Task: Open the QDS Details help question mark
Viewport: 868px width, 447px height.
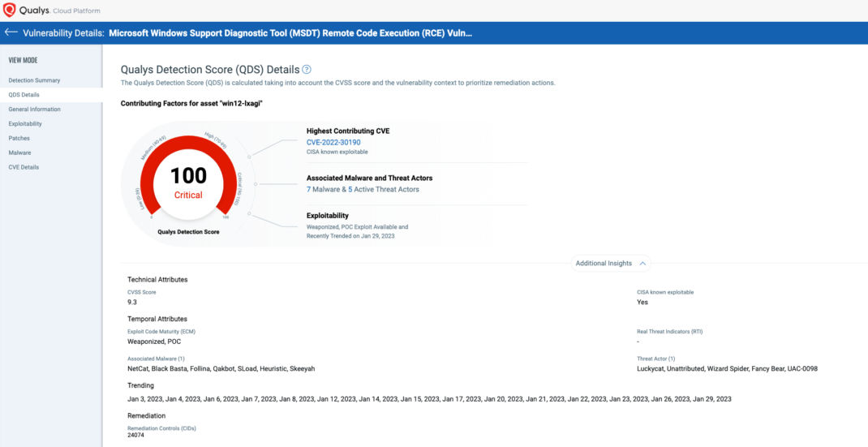Action: (307, 70)
